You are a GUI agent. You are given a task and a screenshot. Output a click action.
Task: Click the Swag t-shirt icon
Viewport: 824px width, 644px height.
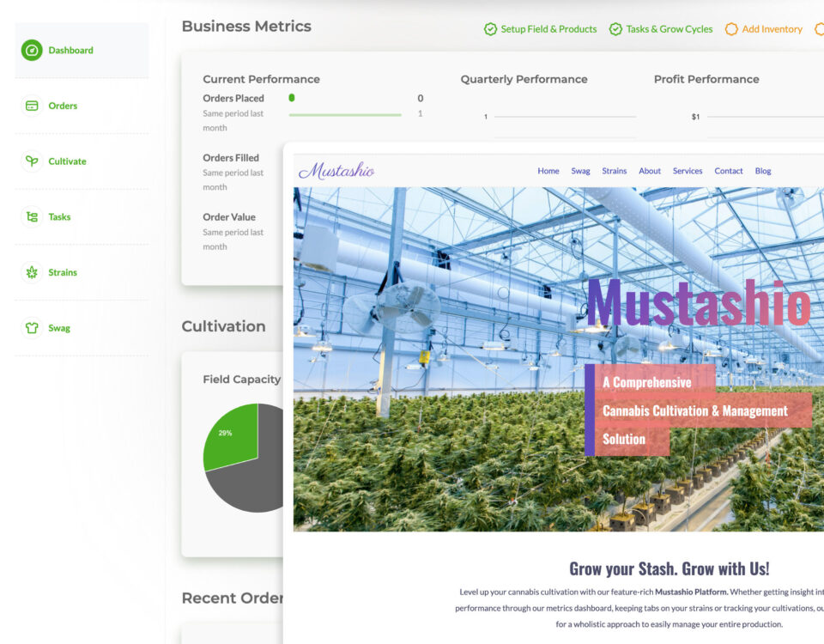(x=32, y=328)
